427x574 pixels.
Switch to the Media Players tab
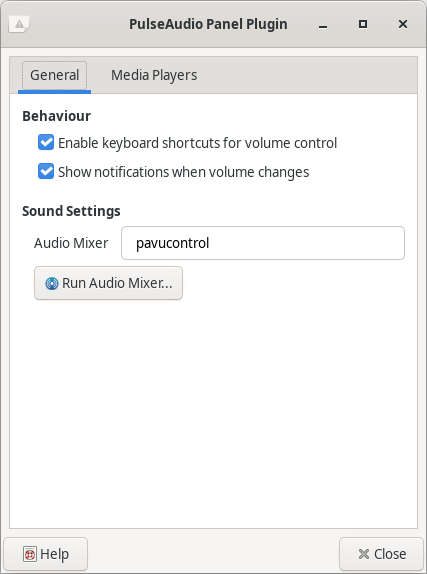coord(154,75)
